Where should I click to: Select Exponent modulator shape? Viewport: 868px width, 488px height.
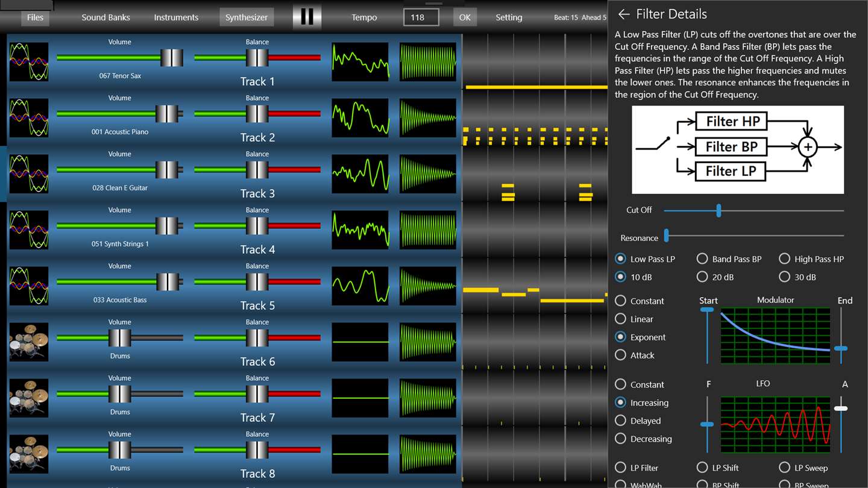pyautogui.click(x=640, y=337)
